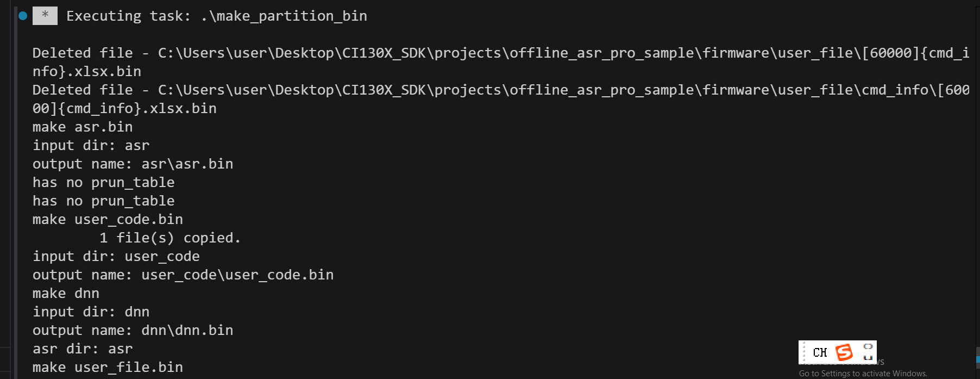Click the "1 file(s) copied." line
The height and width of the screenshot is (379, 980).
click(x=169, y=238)
